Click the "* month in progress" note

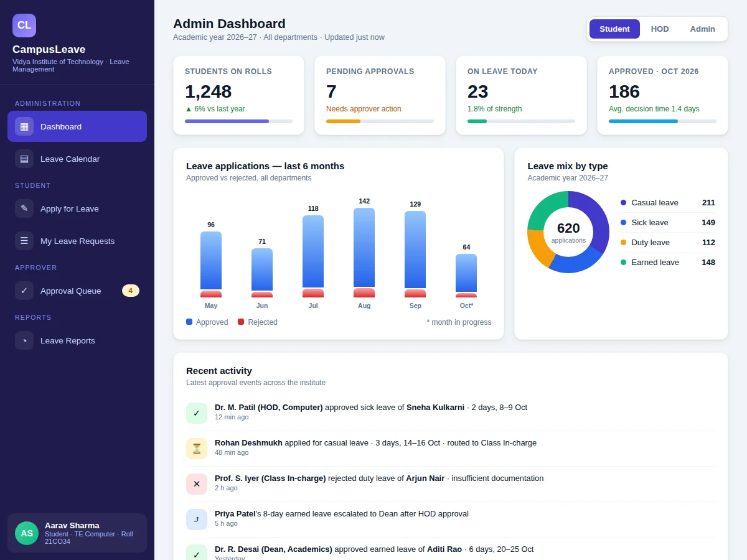[459, 322]
